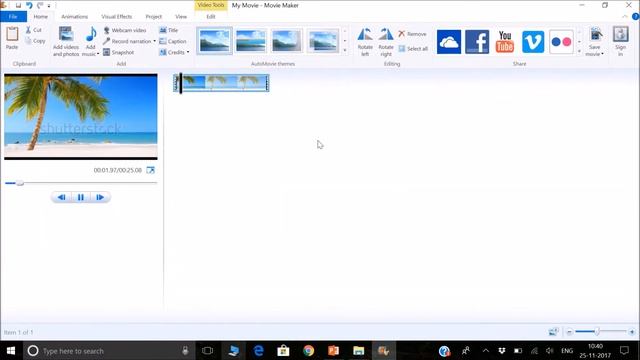Undo the last action
The height and width of the screenshot is (360, 640).
tap(29, 5)
